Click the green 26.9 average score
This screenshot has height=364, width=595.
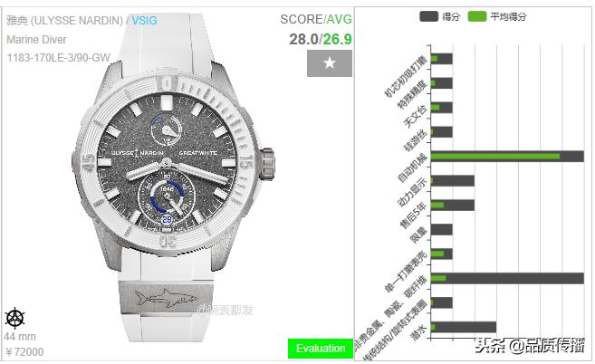click(x=337, y=39)
